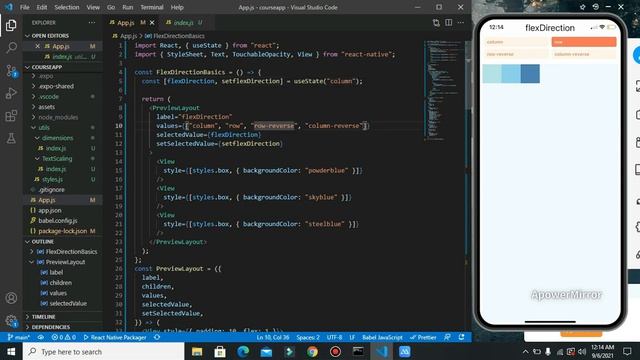Open the Edit menu
Image resolution: width=640 pixels, height=360 pixels.
42,7
